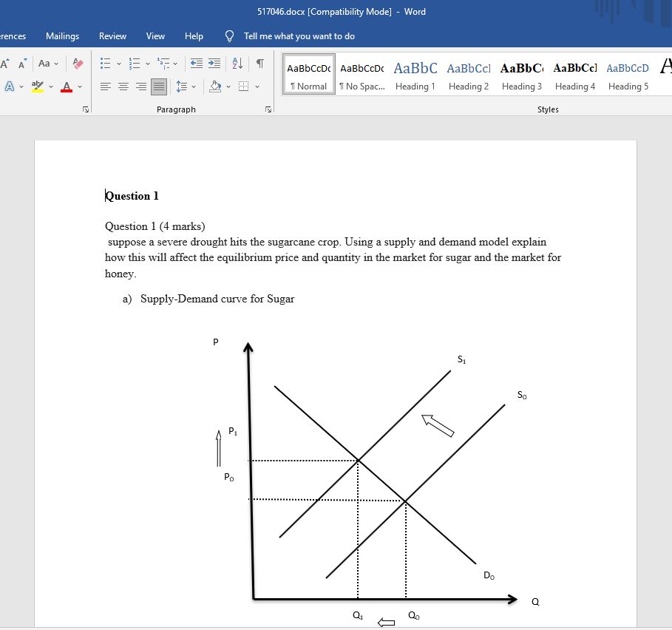
Task: Click the Tell me lightbulb icon
Action: (229, 36)
